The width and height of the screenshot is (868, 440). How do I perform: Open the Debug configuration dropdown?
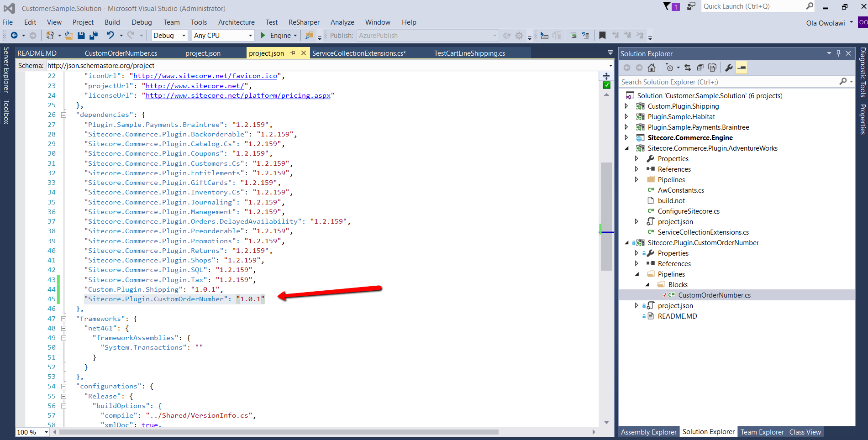click(x=184, y=35)
